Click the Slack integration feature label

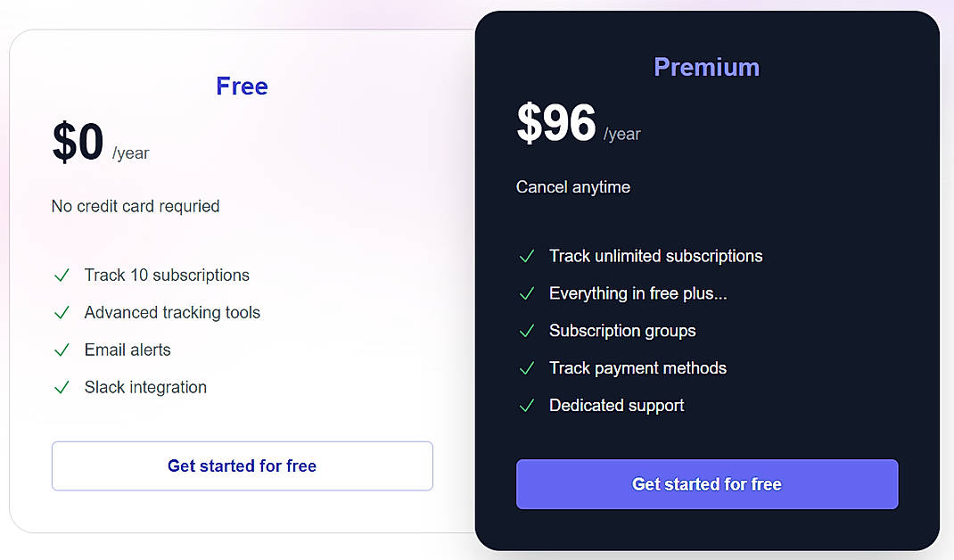(144, 387)
